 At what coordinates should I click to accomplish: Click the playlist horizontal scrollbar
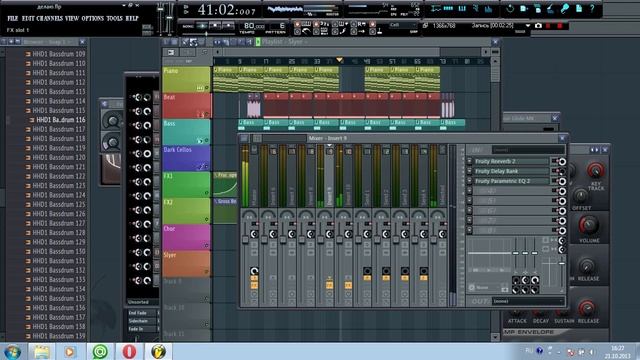coord(331,52)
